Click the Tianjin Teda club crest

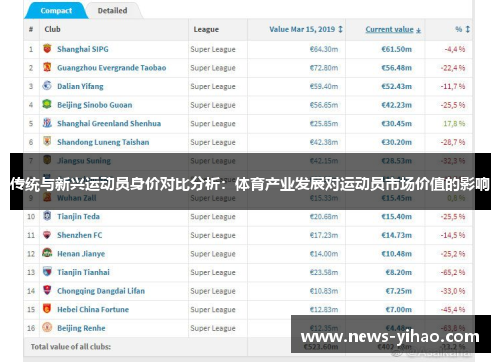pyautogui.click(x=47, y=216)
